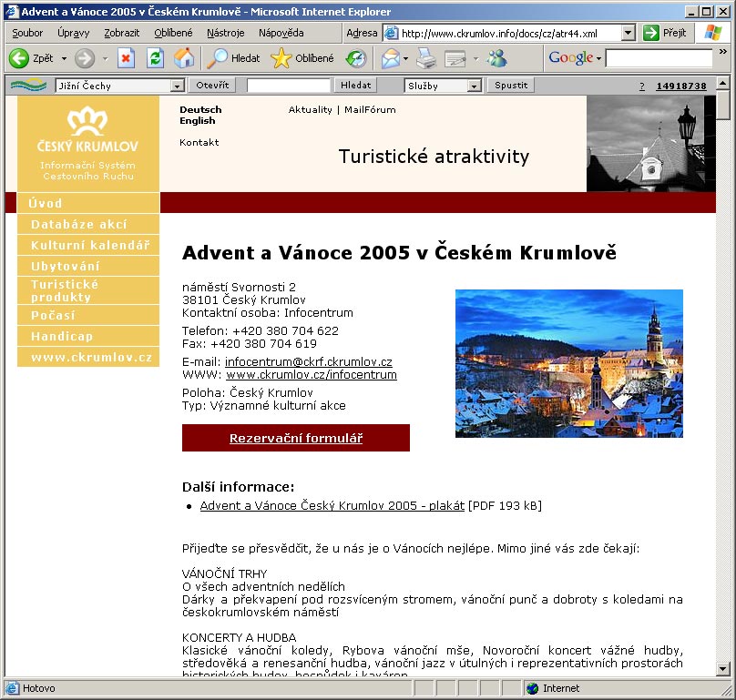Expand the Mail button dropdown arrow
The image size is (736, 700).
click(x=406, y=58)
